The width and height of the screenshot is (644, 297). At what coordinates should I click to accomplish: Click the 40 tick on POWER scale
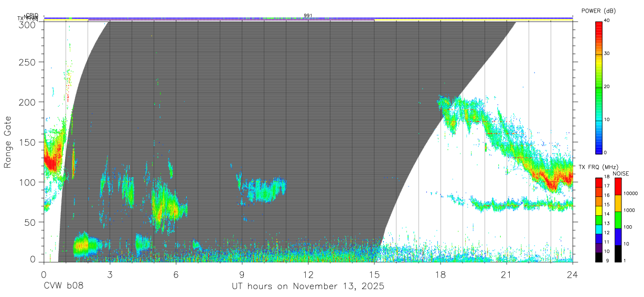pyautogui.click(x=607, y=21)
